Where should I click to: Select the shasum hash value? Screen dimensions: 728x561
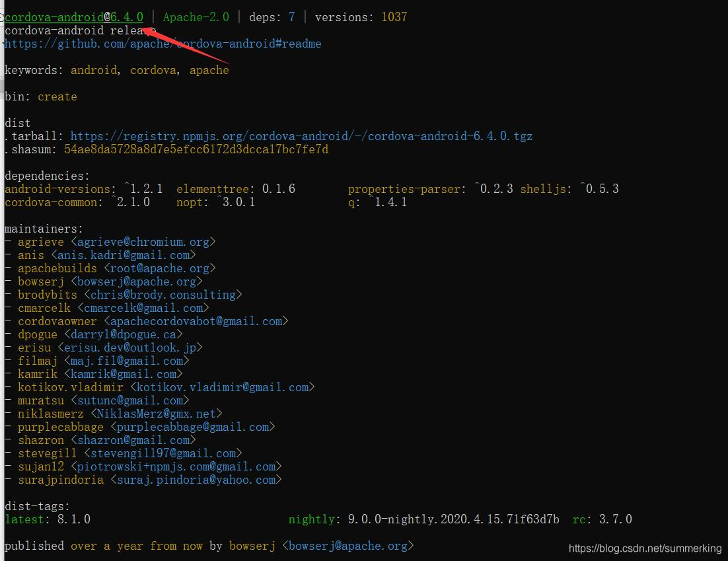[x=196, y=149]
